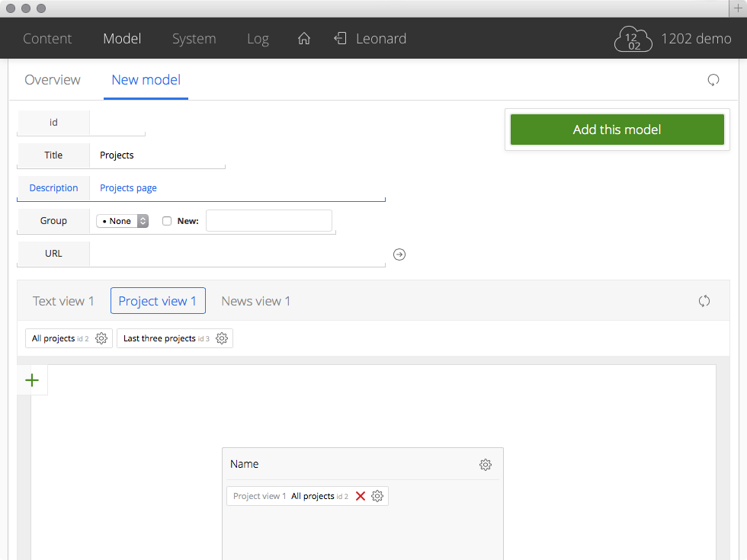747x560 pixels.
Task: Click the home icon in top navigation
Action: tap(303, 39)
